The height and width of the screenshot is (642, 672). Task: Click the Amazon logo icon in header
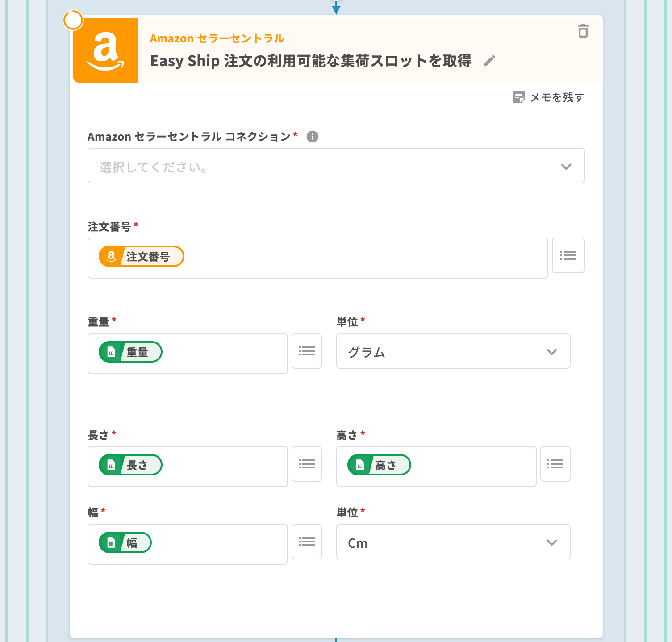pos(105,50)
